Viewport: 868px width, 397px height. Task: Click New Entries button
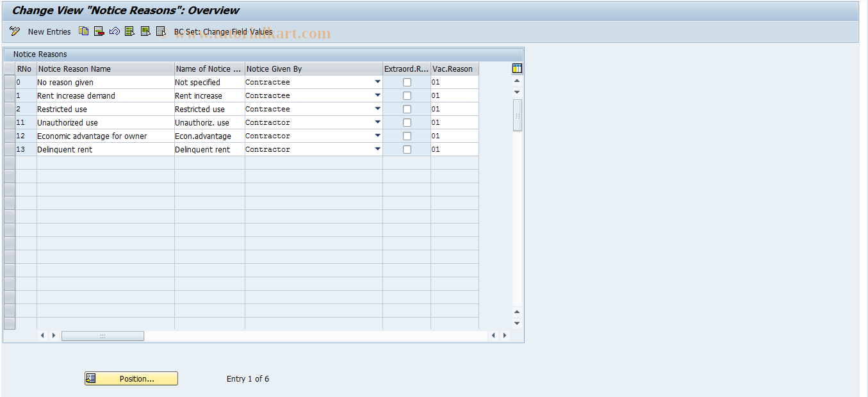coord(49,31)
